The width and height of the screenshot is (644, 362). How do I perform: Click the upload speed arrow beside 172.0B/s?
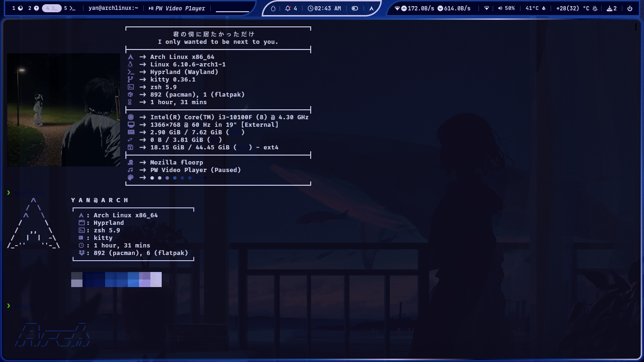click(404, 8)
